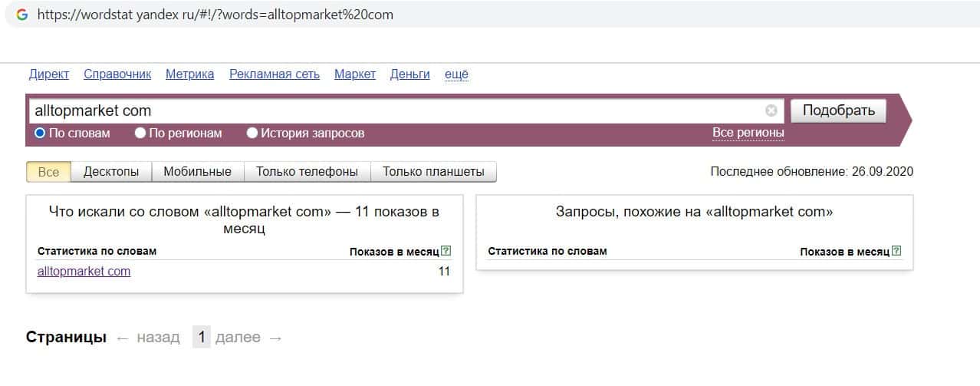Viewport: 980px width, 386px height.
Task: Switch to 'Только телефоны' tab
Action: click(307, 172)
